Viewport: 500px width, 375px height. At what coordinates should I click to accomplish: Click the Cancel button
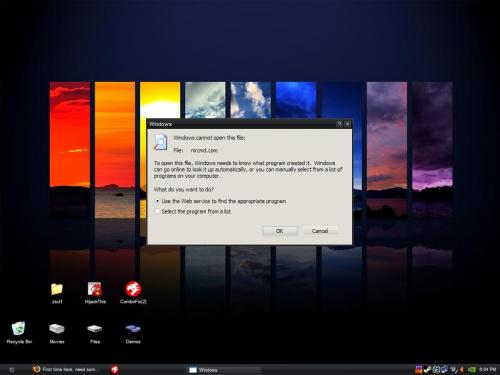point(320,231)
